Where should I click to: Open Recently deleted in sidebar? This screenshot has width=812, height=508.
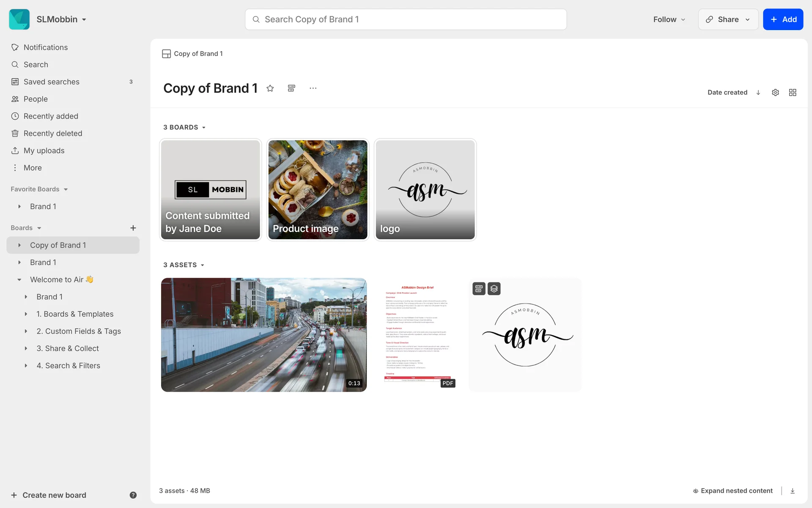tap(53, 133)
